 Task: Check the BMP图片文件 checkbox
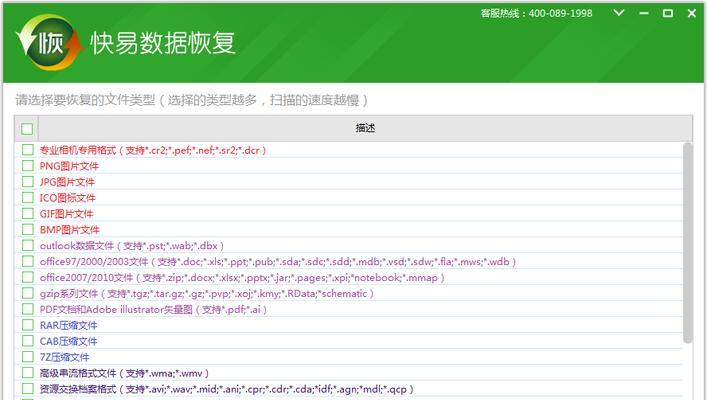(x=28, y=230)
